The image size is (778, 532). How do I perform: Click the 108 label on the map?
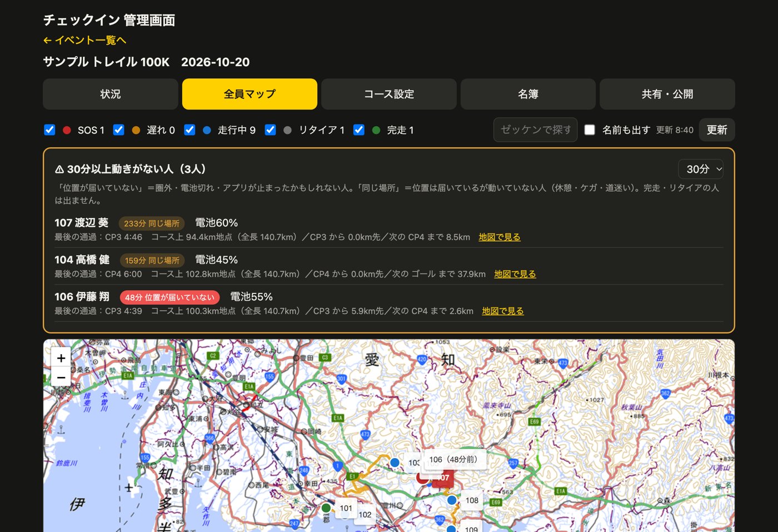click(x=472, y=500)
